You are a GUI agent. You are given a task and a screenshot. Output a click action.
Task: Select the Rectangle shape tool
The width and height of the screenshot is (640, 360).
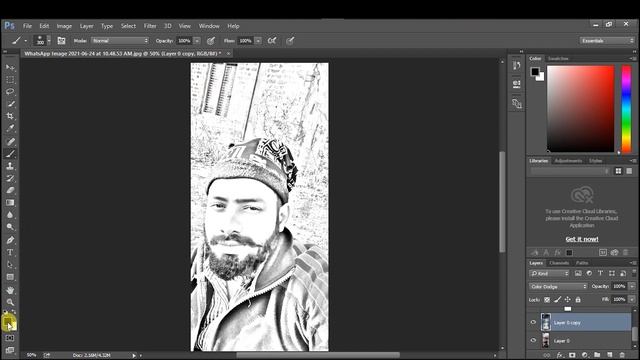10,277
